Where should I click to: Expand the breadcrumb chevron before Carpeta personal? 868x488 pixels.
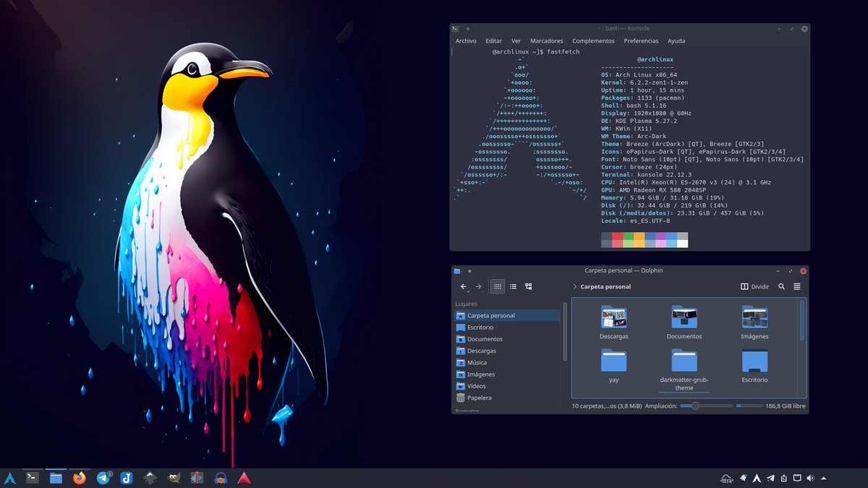pyautogui.click(x=575, y=286)
